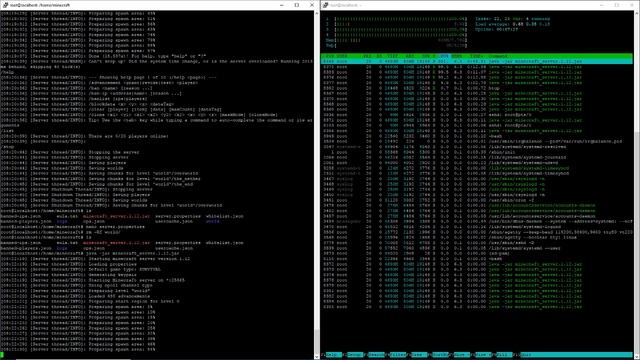
Task: Click the down arrow of the htop window scrollbar
Action: (x=637, y=356)
